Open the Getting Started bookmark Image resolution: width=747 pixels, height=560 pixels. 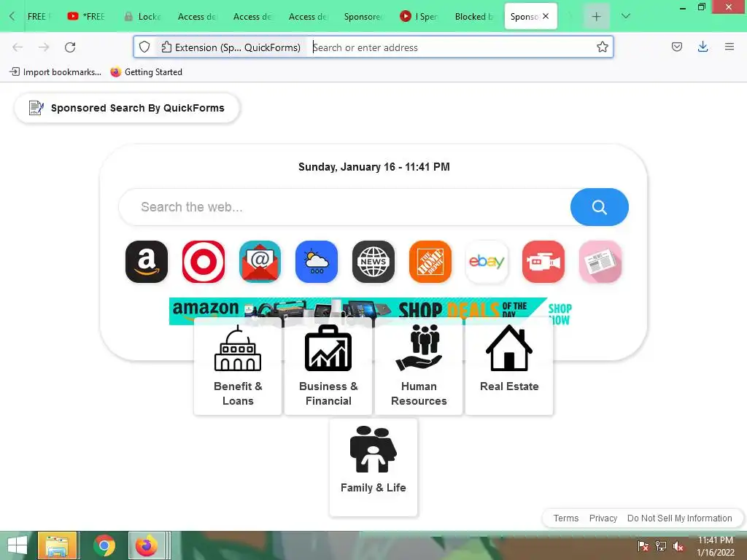[146, 72]
